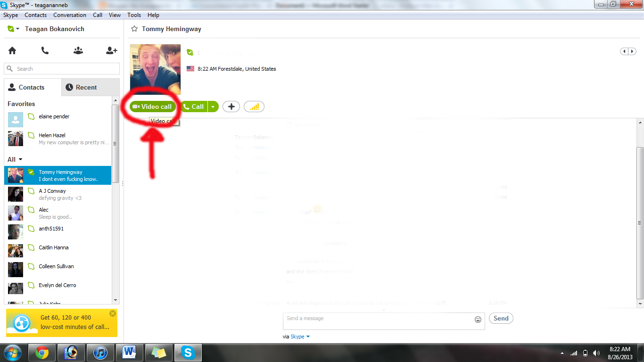Select contact Colleen Sullivan

[58, 270]
